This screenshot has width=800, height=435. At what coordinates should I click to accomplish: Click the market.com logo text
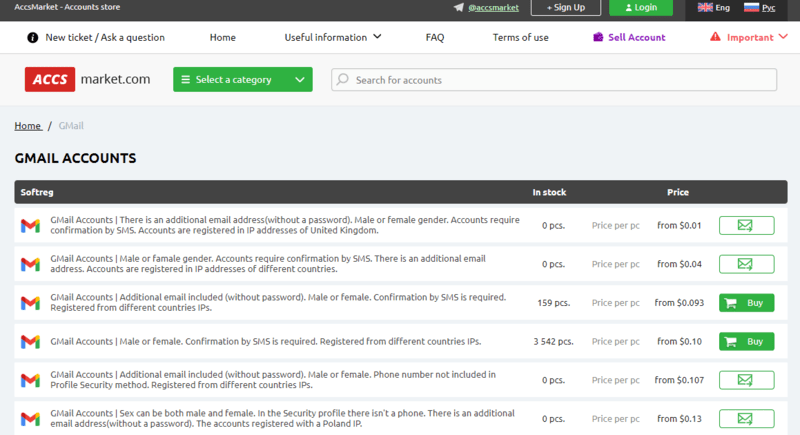(x=115, y=79)
